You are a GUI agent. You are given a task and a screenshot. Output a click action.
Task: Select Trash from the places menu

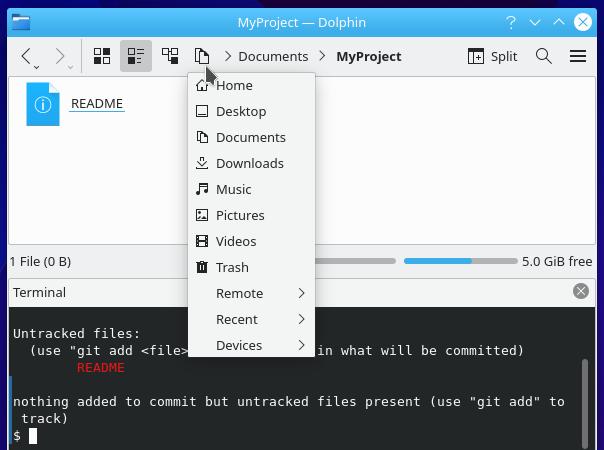click(x=232, y=267)
